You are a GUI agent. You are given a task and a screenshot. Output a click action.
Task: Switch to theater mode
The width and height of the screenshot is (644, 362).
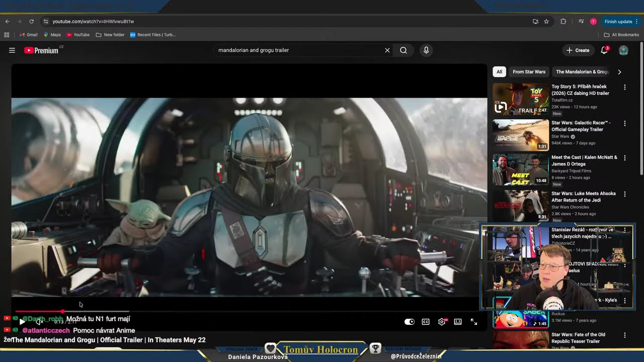(x=458, y=322)
